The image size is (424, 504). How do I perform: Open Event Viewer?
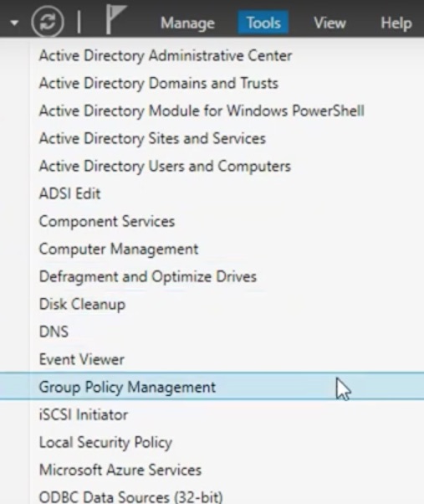[81, 359]
